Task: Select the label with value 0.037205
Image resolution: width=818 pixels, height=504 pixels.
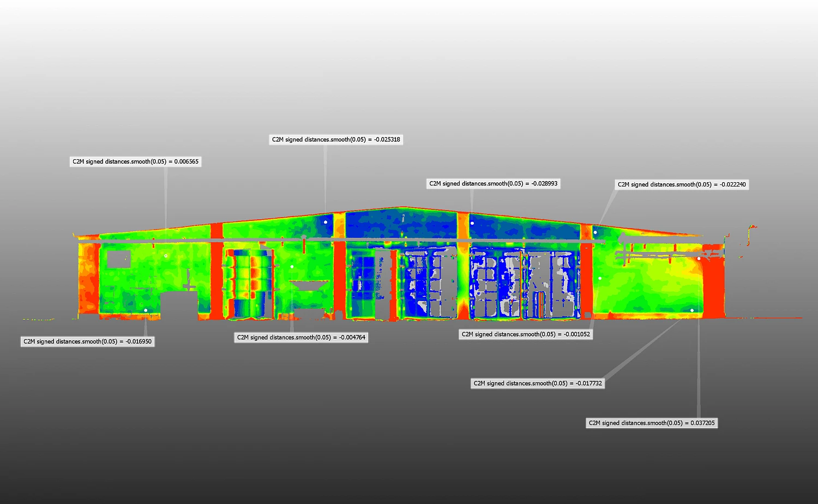Action: [x=652, y=423]
